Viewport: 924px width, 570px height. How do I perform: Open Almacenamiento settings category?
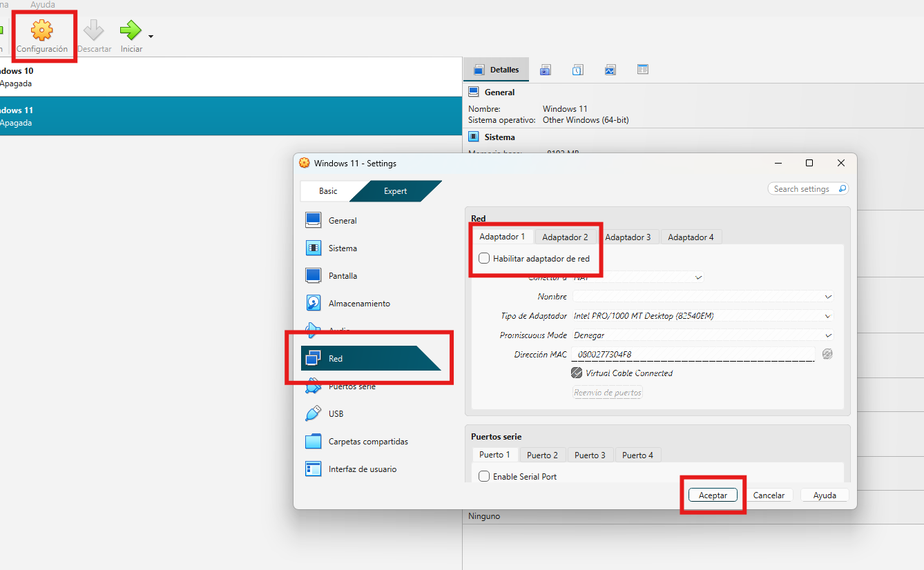pos(358,304)
